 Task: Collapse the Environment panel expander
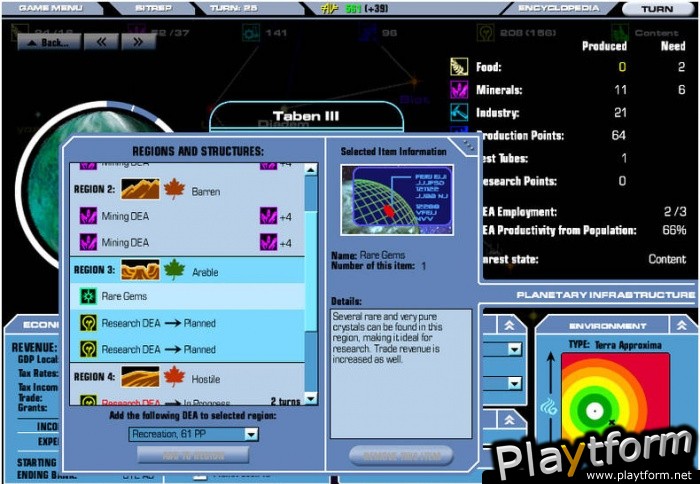tap(682, 325)
